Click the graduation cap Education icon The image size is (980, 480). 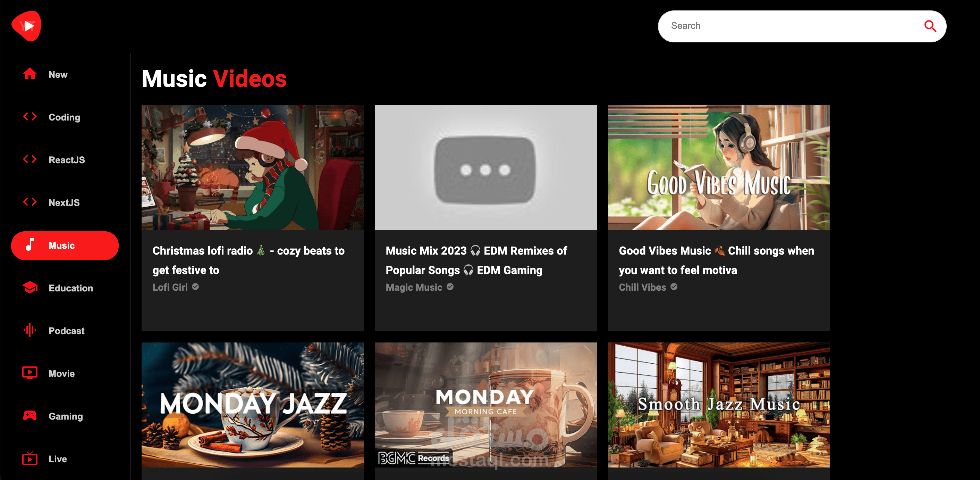(x=30, y=287)
